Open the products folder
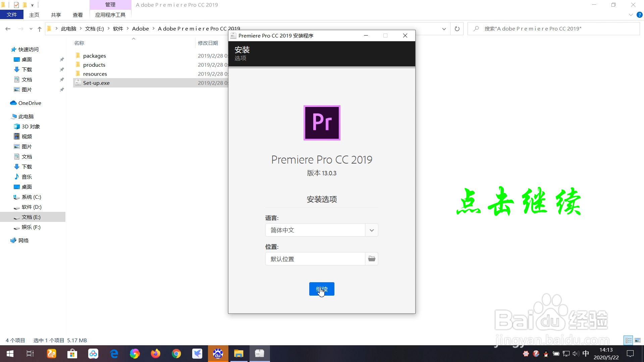This screenshot has height=362, width=644. [x=94, y=65]
